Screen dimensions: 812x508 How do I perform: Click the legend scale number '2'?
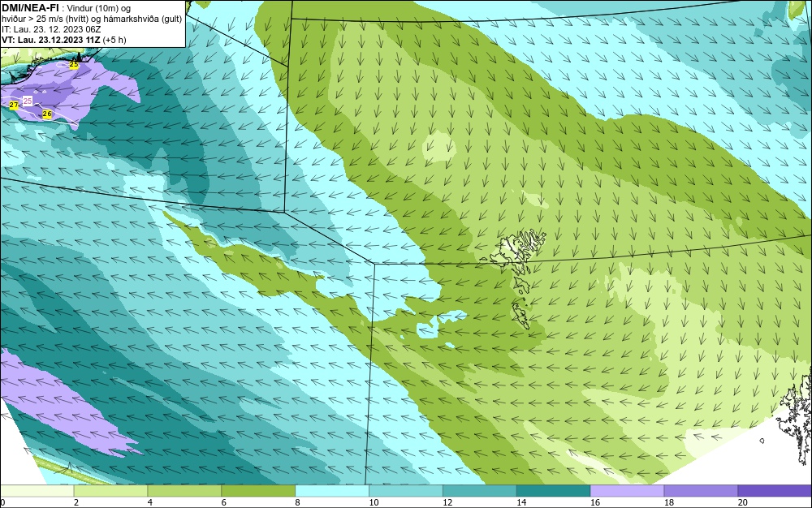(76, 502)
